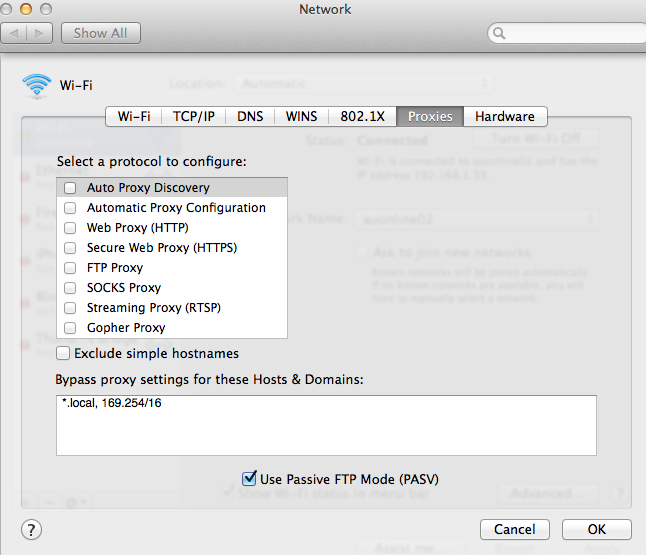Screen dimensions: 646x555
Task: Click the Cancel button
Action: 515,529
